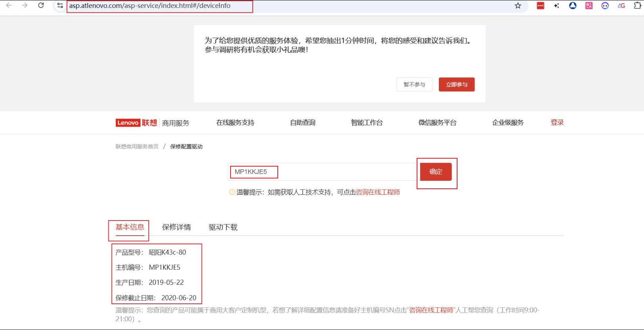Go back with browser back arrow
Viewport: 644px width, 330px height.
coord(9,6)
